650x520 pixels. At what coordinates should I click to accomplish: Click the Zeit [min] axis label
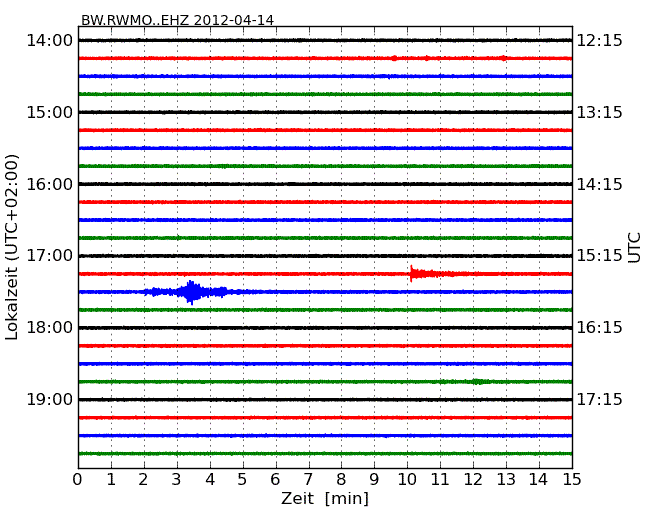(325, 498)
